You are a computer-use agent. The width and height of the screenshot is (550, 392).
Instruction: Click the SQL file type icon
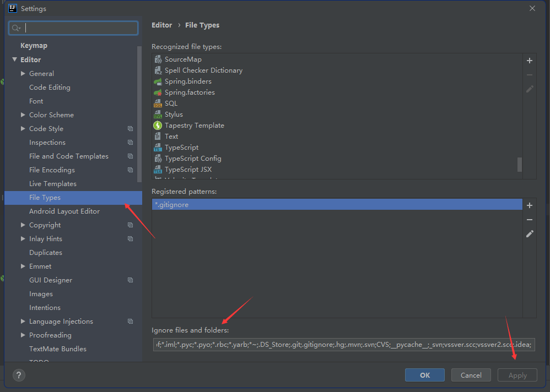click(x=158, y=104)
